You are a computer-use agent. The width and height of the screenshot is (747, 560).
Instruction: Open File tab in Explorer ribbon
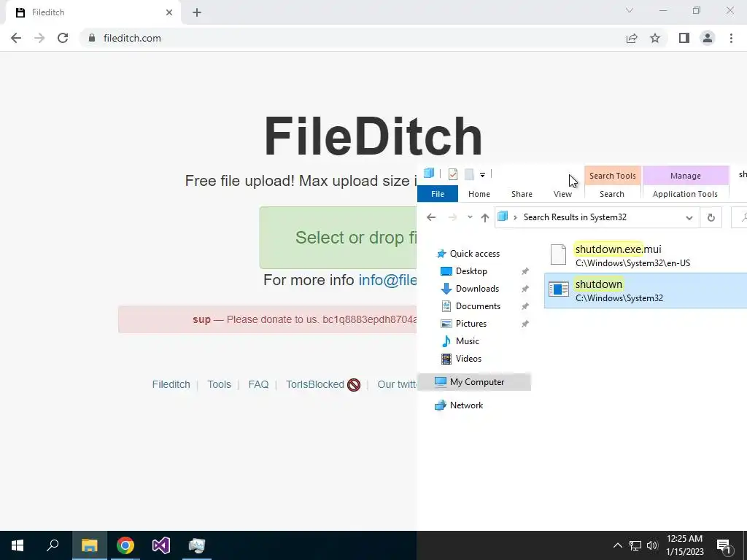(438, 194)
